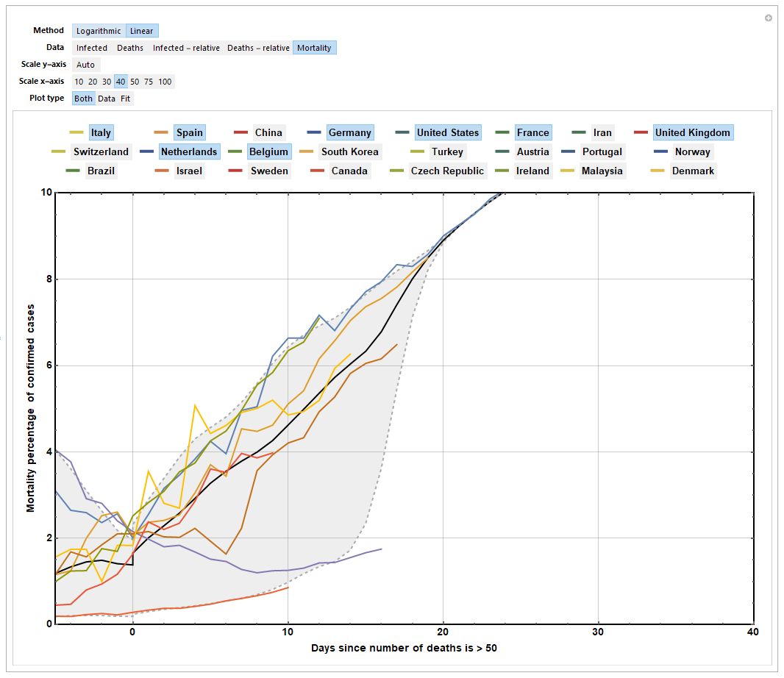Click the 'Scale x-axis' row label

pyautogui.click(x=41, y=82)
